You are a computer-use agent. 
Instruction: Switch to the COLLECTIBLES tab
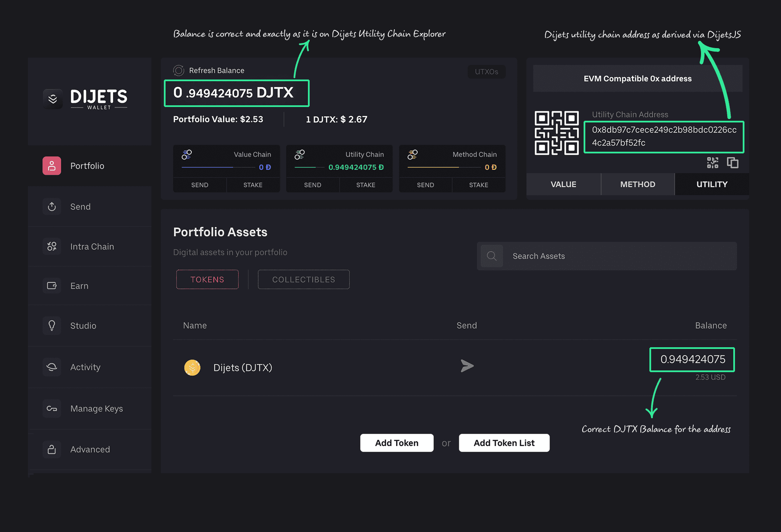303,280
